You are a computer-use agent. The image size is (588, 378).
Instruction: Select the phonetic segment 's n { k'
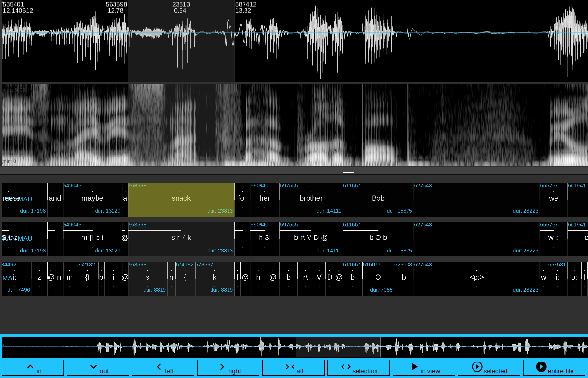[x=181, y=238]
